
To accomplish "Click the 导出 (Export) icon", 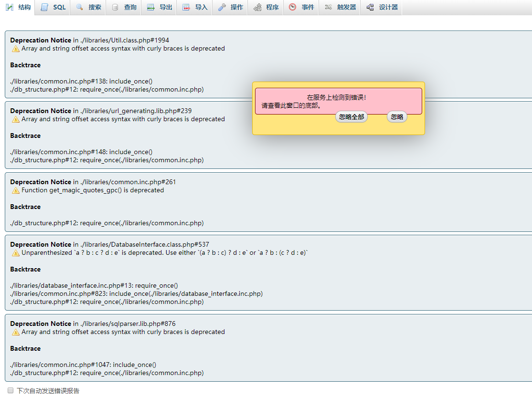I will point(150,7).
